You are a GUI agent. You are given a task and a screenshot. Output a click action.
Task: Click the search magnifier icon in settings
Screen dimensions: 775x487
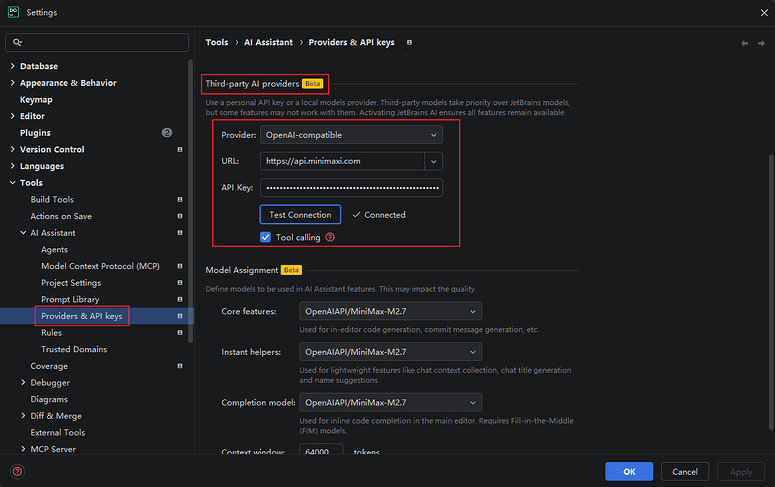pos(17,43)
